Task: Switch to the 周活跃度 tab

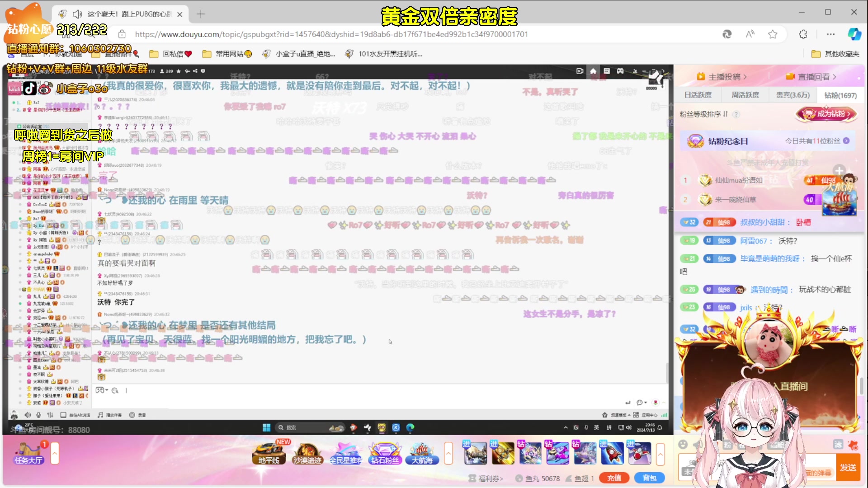Action: pyautogui.click(x=745, y=95)
